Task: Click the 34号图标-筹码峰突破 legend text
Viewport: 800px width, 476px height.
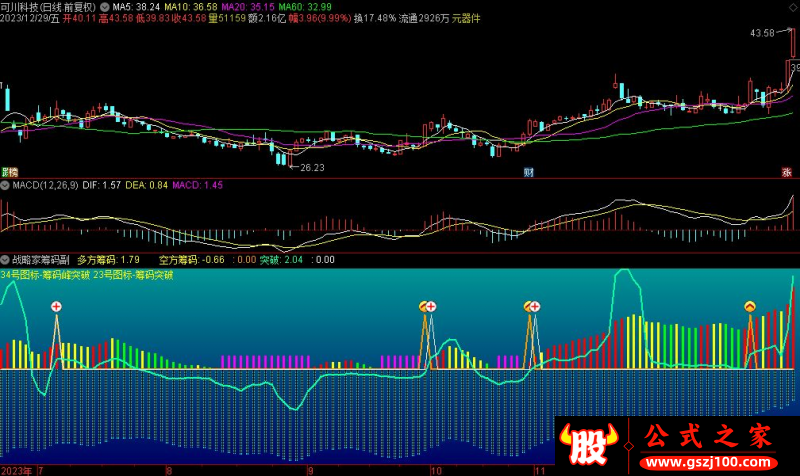Action: click(45, 275)
